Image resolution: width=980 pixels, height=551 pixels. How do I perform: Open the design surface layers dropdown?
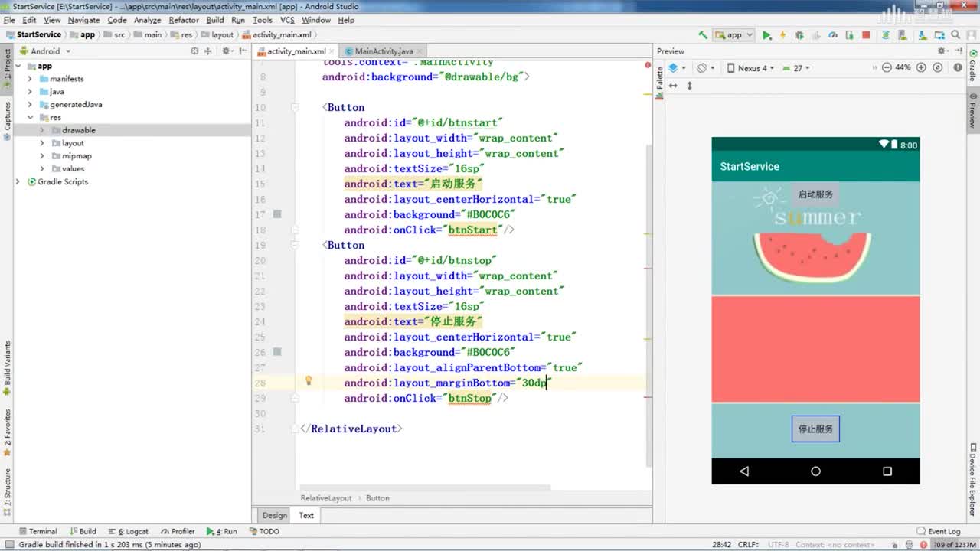677,68
